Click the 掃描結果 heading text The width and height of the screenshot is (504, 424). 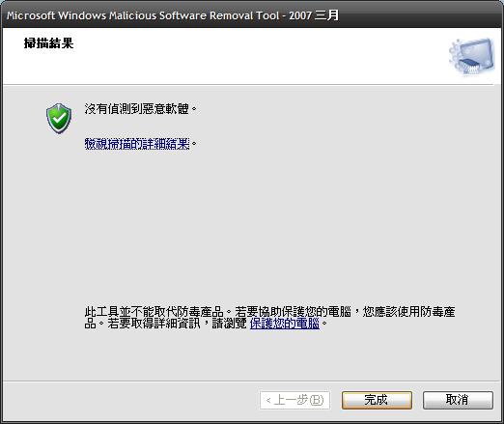coord(48,43)
